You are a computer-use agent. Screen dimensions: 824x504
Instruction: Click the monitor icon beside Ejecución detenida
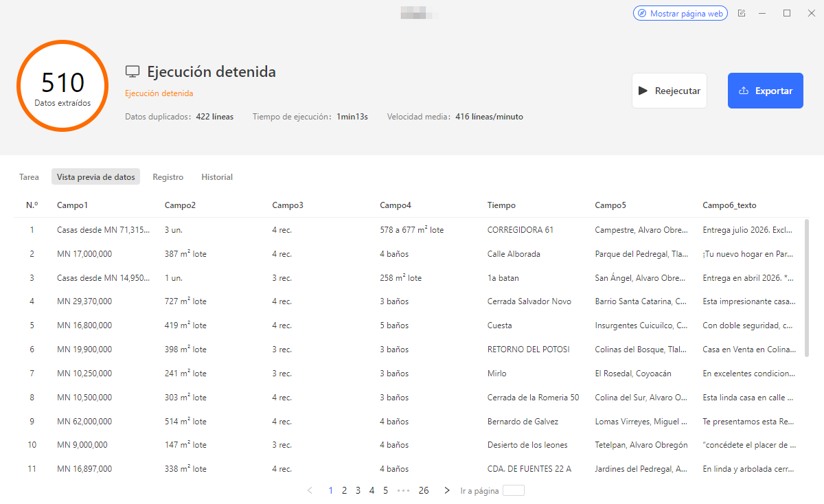[132, 71]
